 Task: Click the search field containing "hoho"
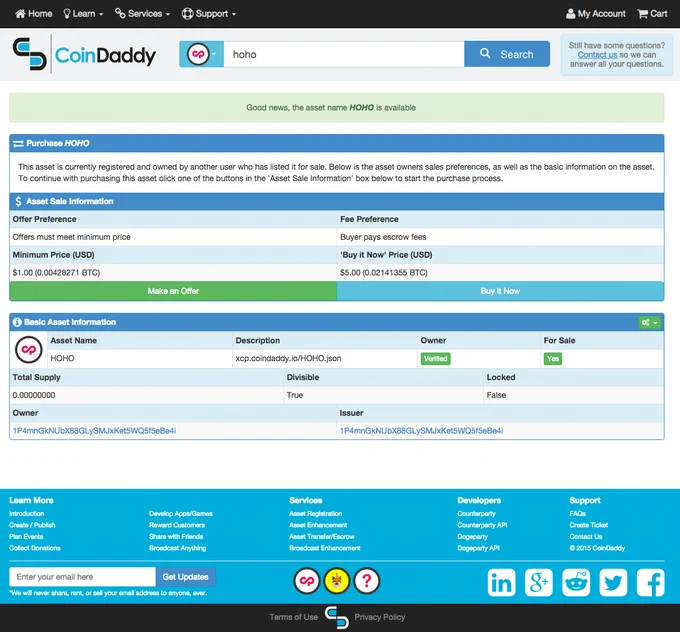pyautogui.click(x=344, y=54)
